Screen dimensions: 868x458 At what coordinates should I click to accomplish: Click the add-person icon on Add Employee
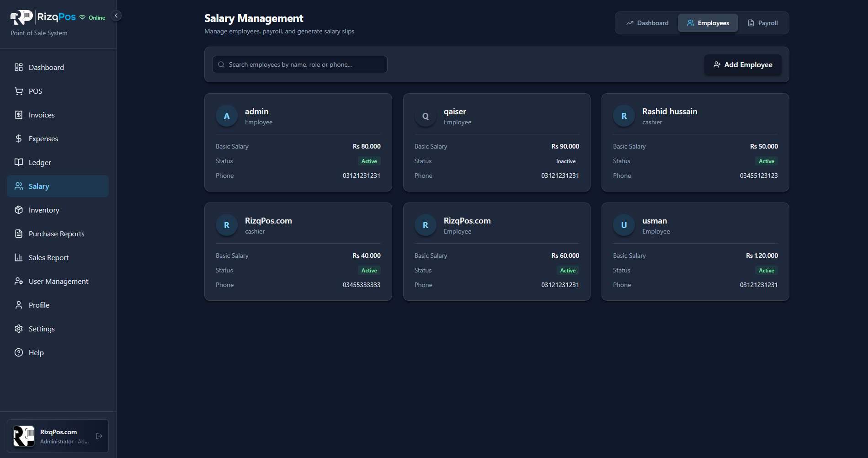[x=717, y=64]
